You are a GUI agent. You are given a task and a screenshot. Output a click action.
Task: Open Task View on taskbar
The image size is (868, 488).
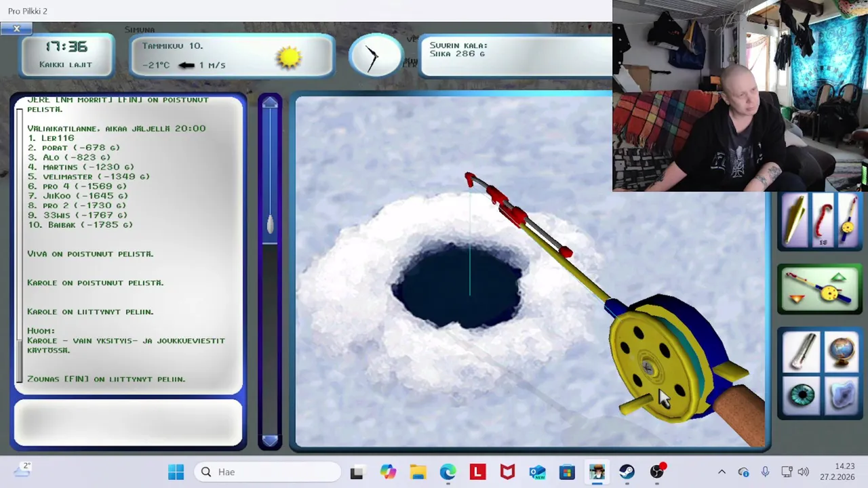pos(357,472)
